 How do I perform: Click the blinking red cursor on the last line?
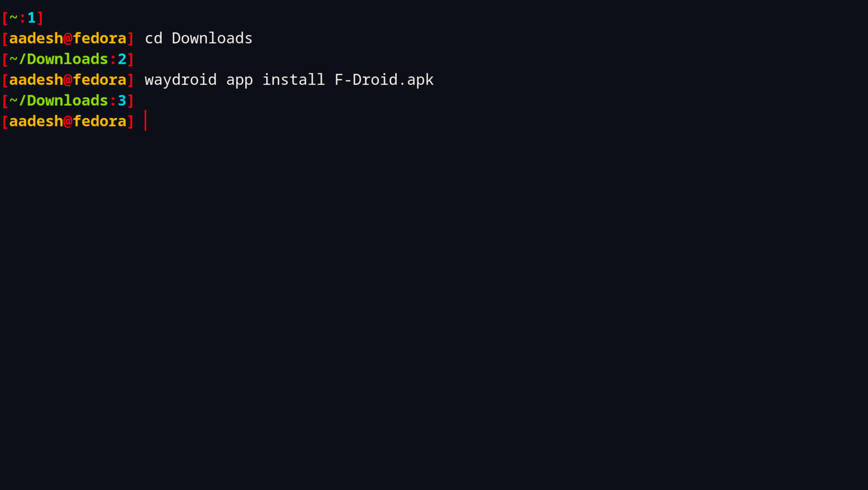click(145, 121)
